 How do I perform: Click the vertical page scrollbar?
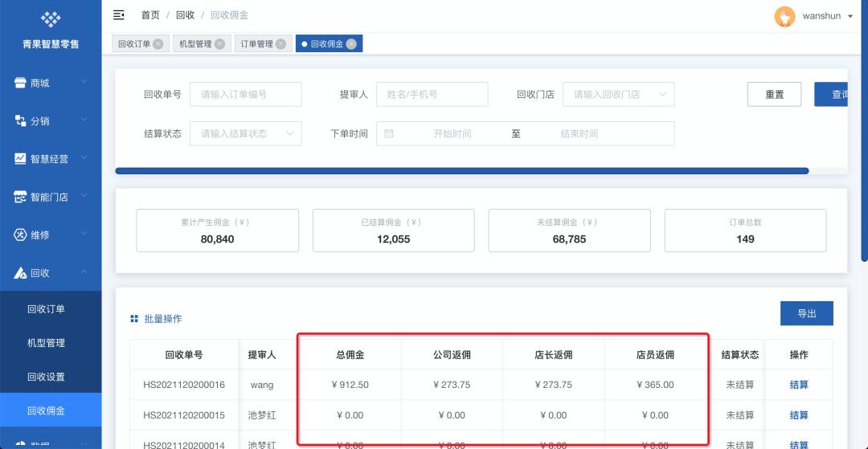pyautogui.click(x=866, y=129)
